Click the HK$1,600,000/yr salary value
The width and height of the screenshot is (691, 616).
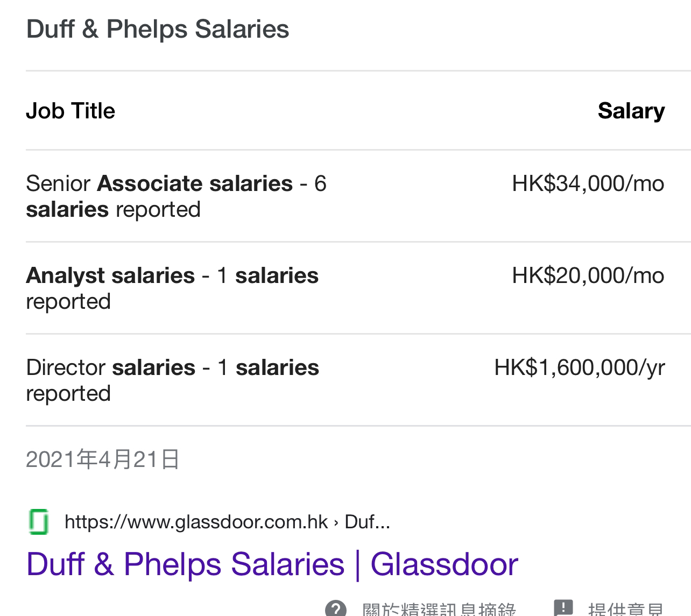point(580,367)
